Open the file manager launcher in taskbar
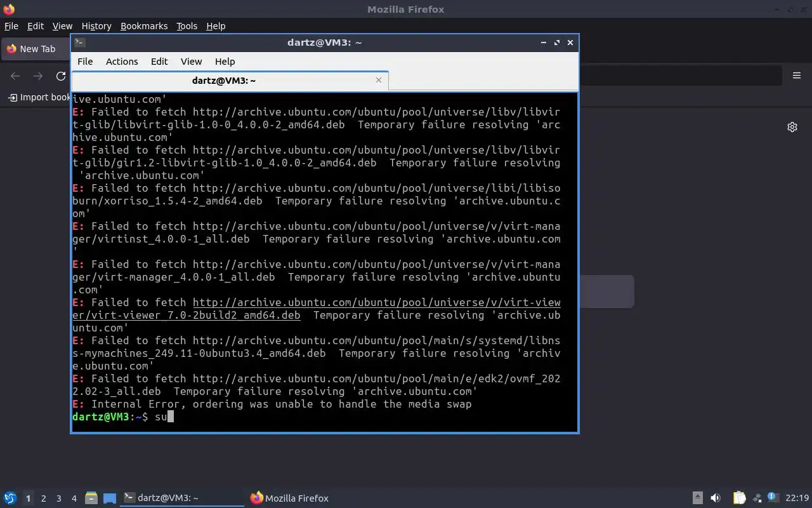The width and height of the screenshot is (812, 508). (x=91, y=498)
